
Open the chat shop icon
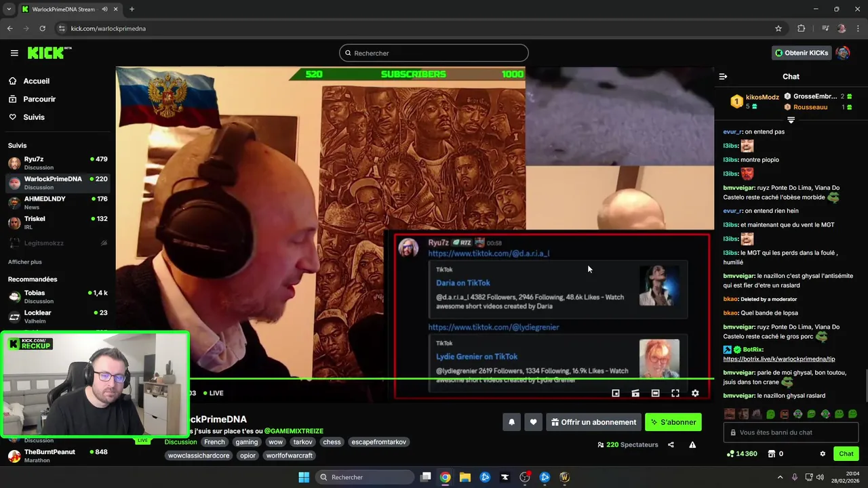click(771, 454)
